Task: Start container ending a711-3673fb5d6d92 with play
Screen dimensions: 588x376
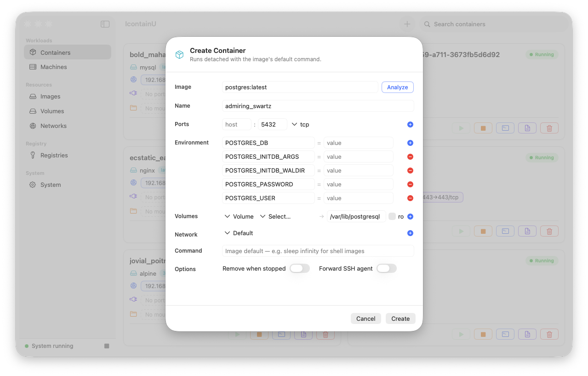Action: click(461, 128)
